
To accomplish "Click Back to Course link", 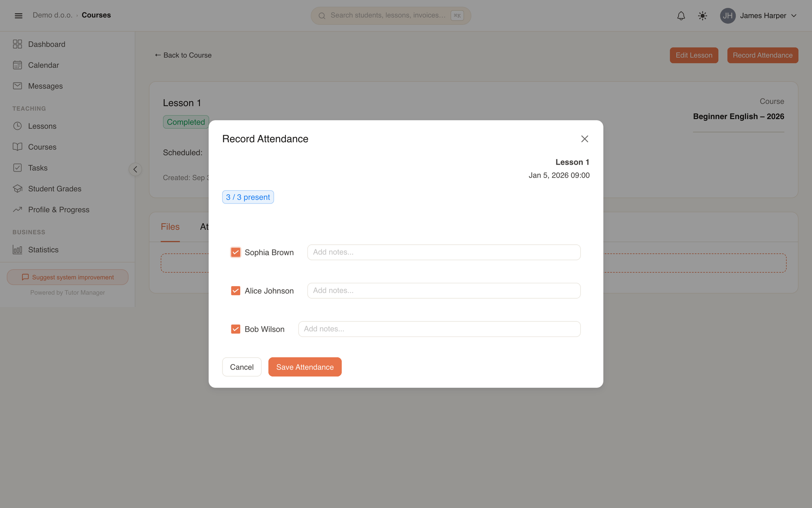I will [x=183, y=55].
